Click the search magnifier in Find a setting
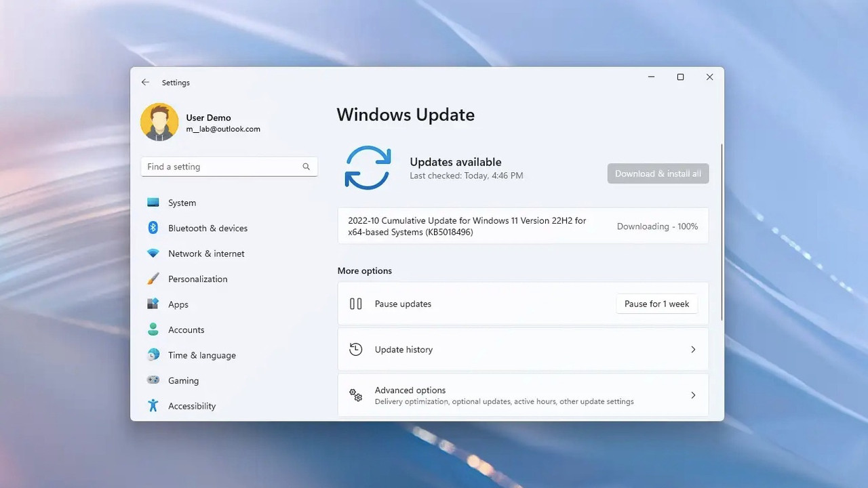Image resolution: width=868 pixels, height=488 pixels. point(306,166)
